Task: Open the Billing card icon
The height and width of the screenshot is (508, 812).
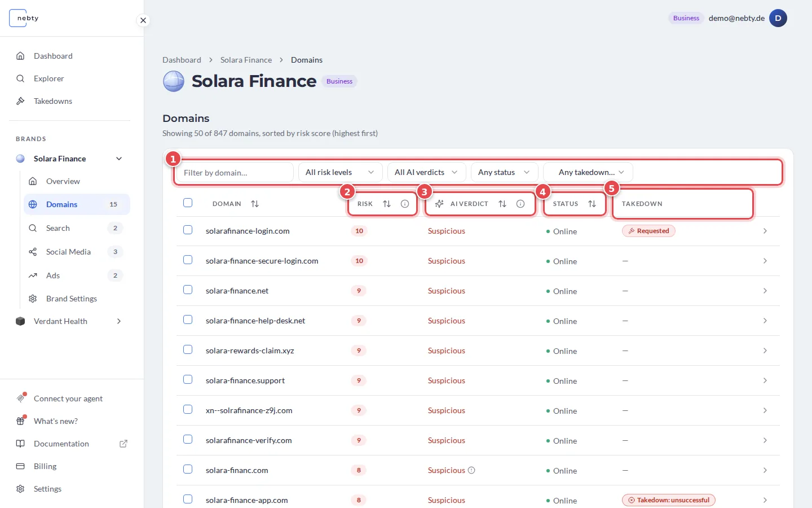Action: coord(20,466)
